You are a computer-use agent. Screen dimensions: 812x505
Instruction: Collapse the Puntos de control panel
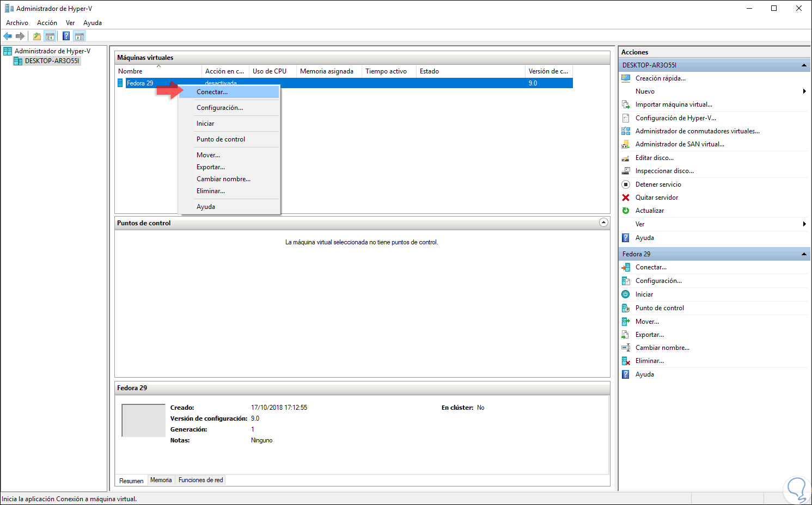[x=603, y=223]
